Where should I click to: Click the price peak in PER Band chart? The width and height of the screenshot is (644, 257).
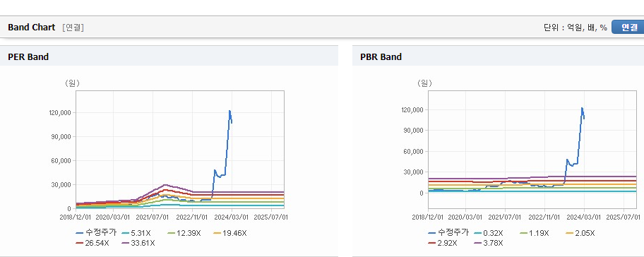(x=229, y=111)
